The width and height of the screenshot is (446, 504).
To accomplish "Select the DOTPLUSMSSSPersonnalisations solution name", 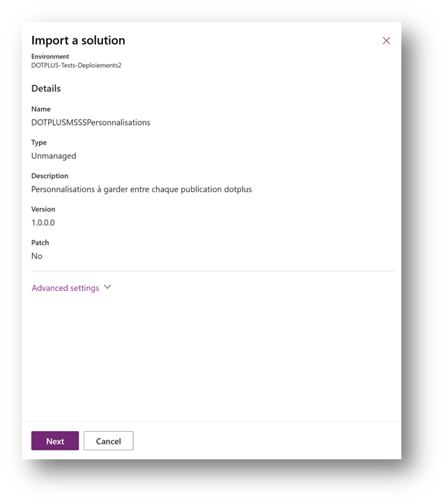I will click(91, 122).
